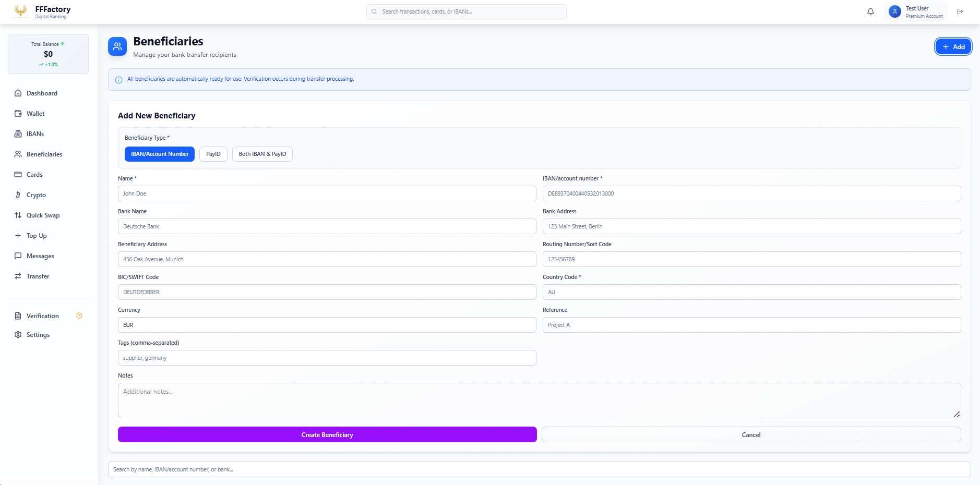
Task: Click the Verification pending clock icon
Action: point(79,316)
